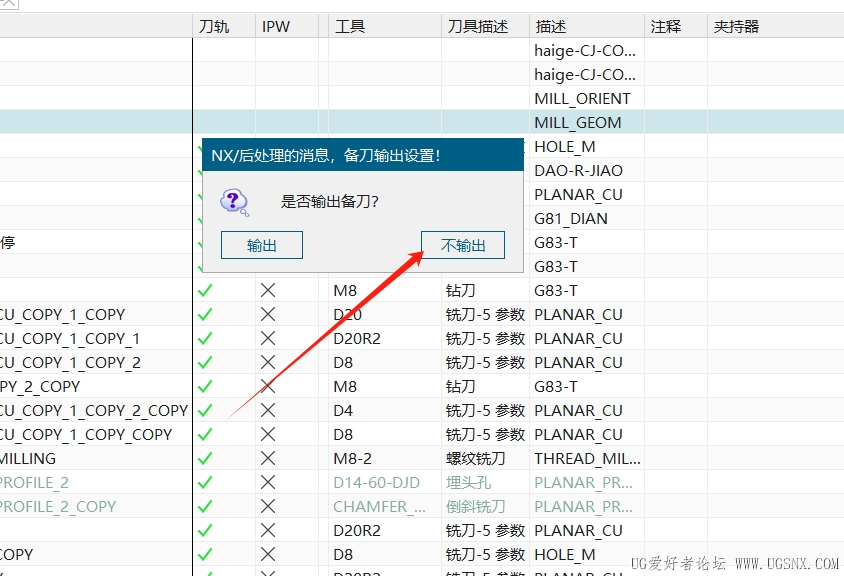Click IPW X icon in the M8-2 row

(x=268, y=459)
